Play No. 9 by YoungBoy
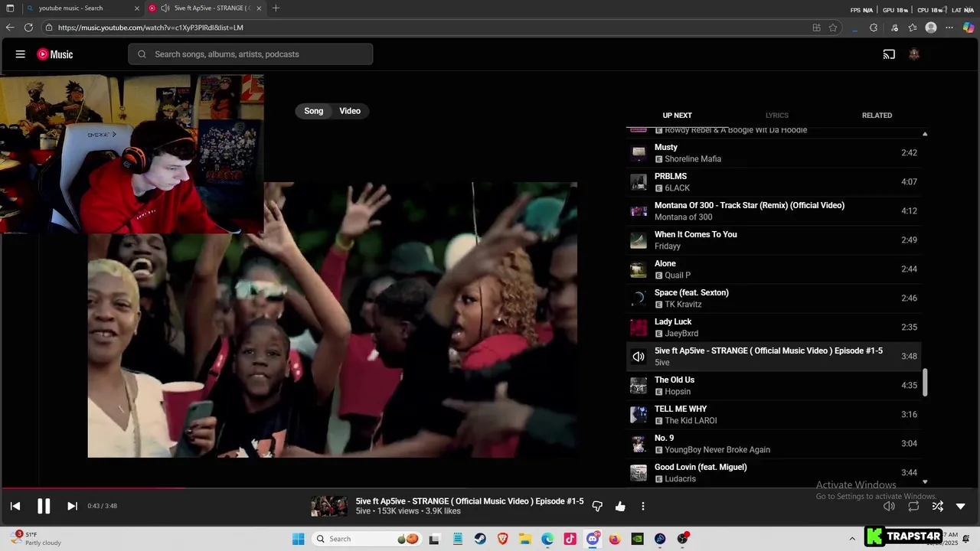Screen dimensions: 980x551 coord(773,444)
